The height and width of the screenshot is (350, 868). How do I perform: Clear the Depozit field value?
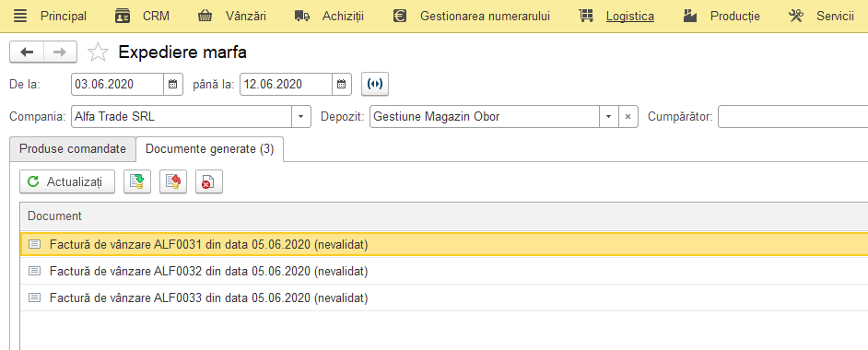628,117
